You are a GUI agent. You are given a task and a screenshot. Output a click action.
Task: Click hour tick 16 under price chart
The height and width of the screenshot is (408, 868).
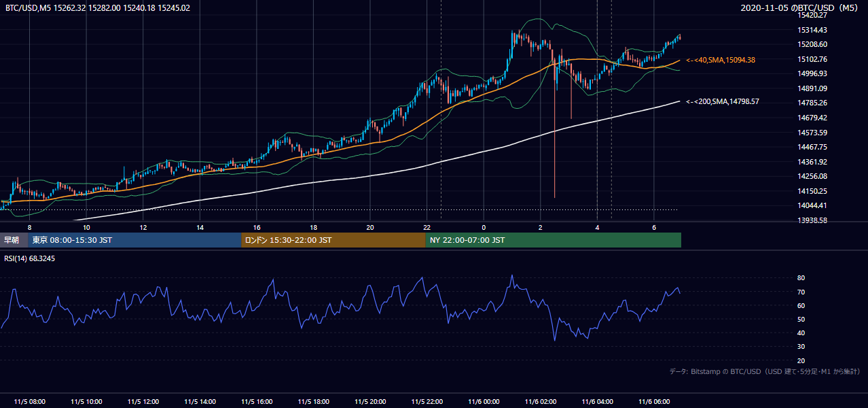click(257, 227)
